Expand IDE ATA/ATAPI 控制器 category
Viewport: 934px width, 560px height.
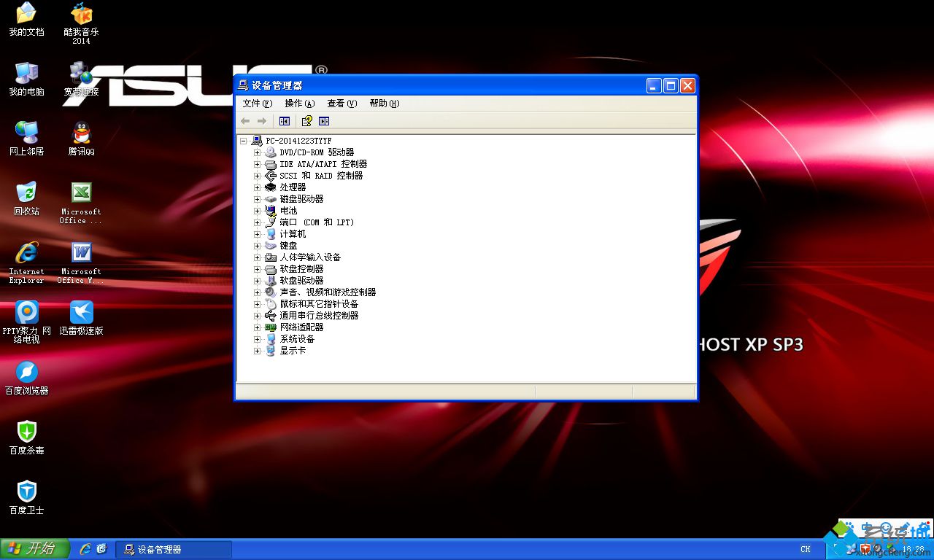pos(257,164)
